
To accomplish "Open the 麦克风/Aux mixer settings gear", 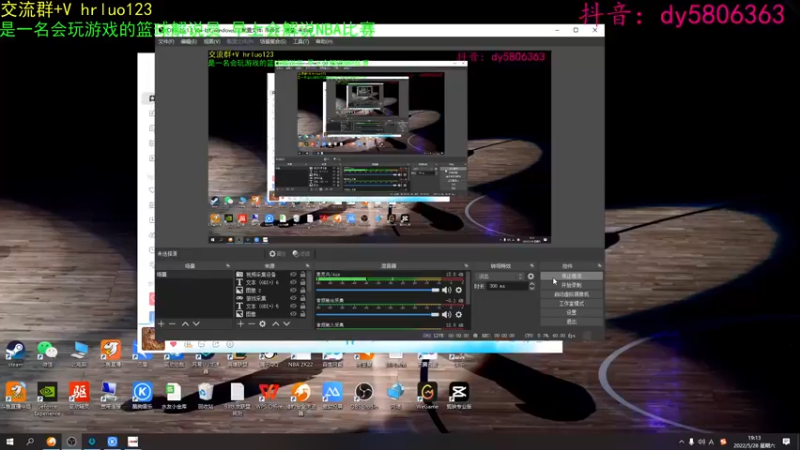I will pyautogui.click(x=459, y=290).
